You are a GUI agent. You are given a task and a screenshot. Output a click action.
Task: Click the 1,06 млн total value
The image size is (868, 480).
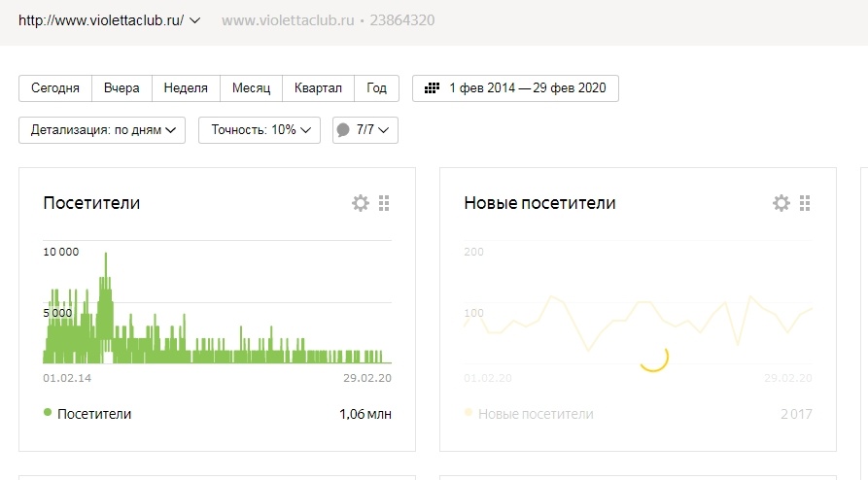pyautogui.click(x=365, y=414)
